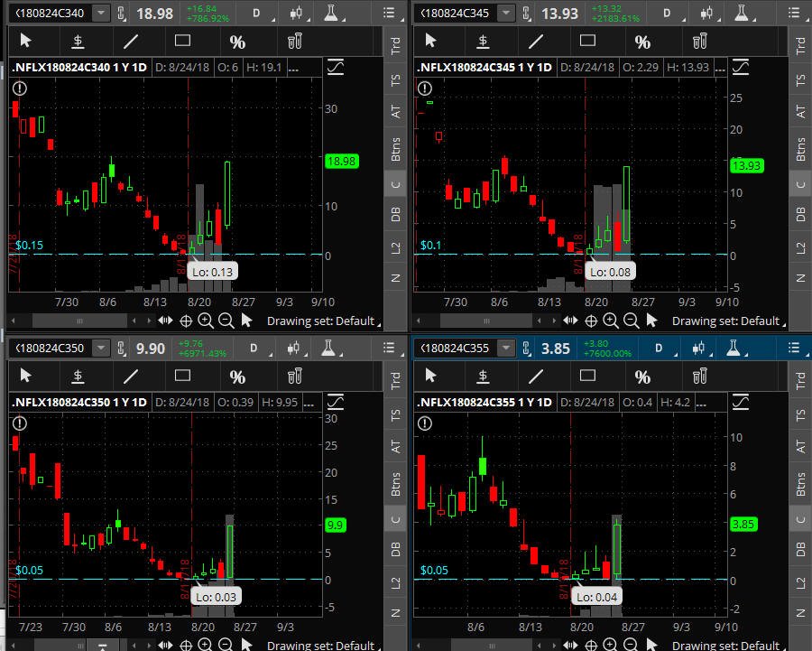
Task: Activate the pan crosshair icon in C345 chart
Action: click(x=591, y=321)
